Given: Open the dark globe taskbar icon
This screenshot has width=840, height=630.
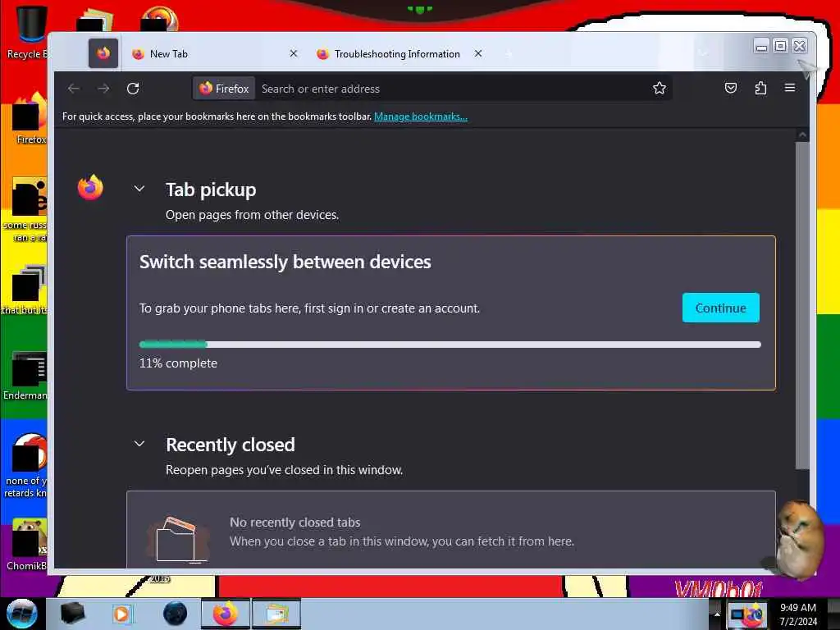Looking at the screenshot, I should [175, 614].
